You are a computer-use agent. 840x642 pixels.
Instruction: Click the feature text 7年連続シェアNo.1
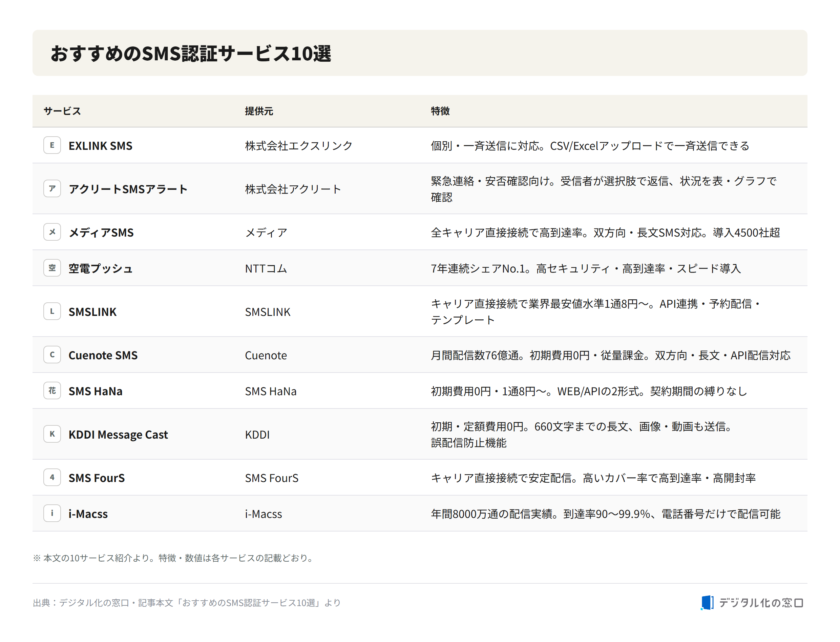coord(477,268)
